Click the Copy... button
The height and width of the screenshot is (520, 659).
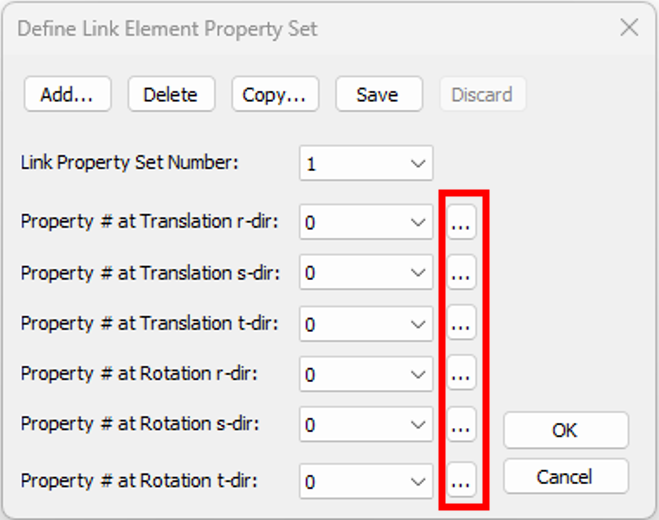pos(275,94)
